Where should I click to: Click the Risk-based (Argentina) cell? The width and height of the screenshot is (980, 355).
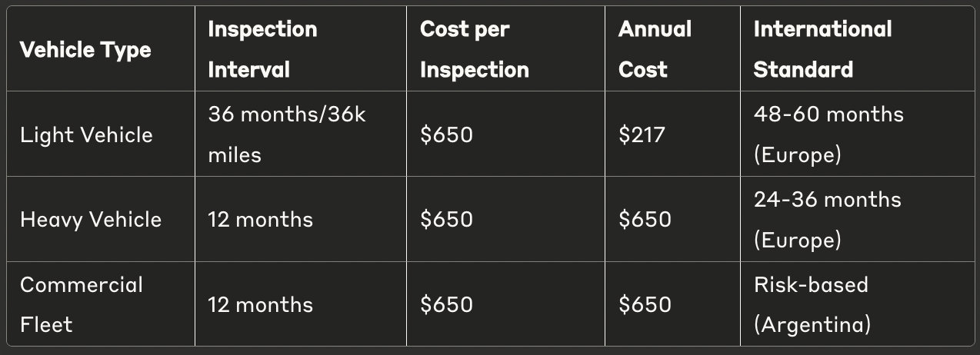coord(812,304)
